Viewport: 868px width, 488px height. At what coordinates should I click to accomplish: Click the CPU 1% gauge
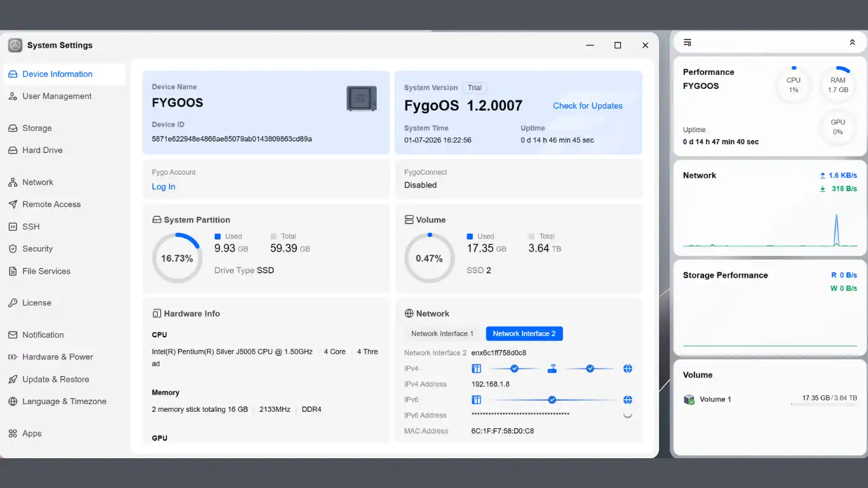794,85
